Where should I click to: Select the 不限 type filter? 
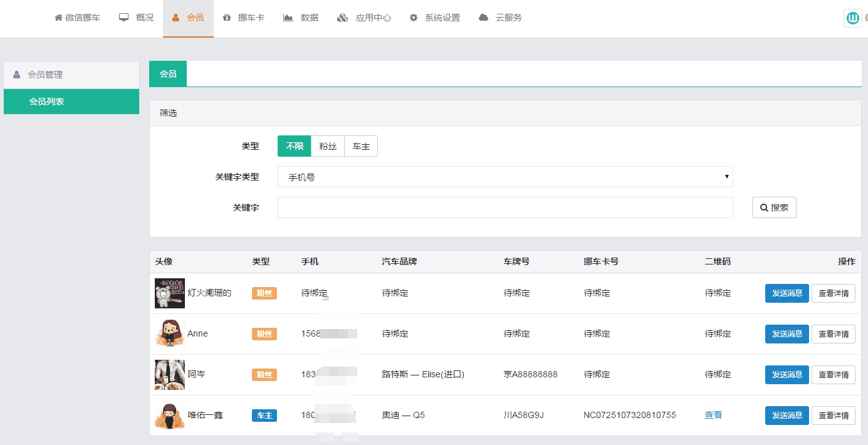coord(295,146)
